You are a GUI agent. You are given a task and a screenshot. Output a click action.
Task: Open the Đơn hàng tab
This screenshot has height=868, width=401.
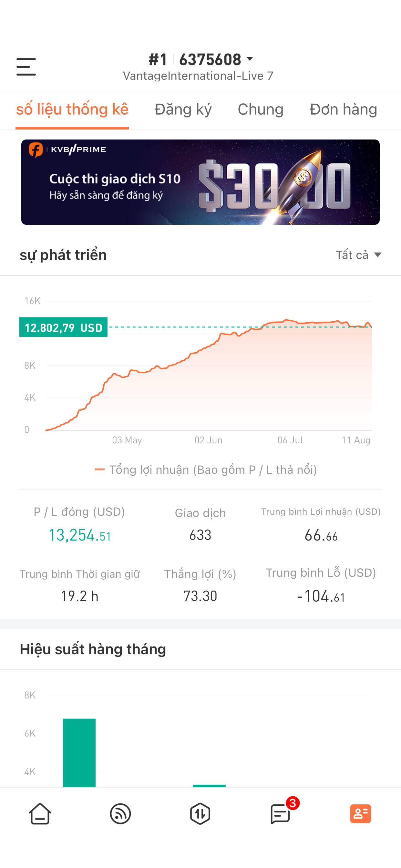point(344,109)
